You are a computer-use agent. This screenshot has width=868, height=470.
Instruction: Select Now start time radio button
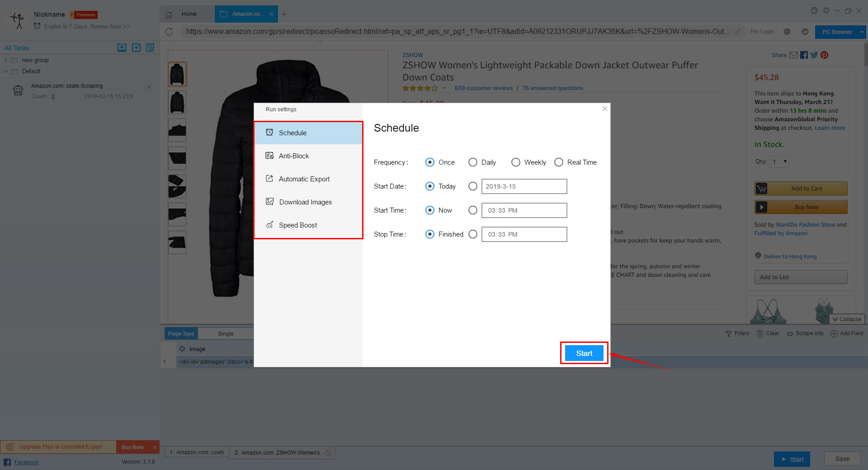click(x=430, y=210)
